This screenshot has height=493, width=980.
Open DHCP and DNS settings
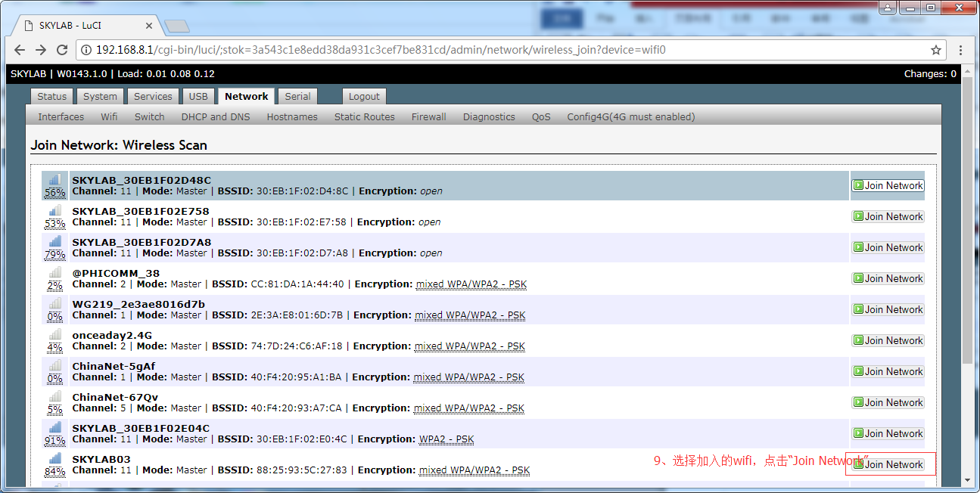coord(215,116)
